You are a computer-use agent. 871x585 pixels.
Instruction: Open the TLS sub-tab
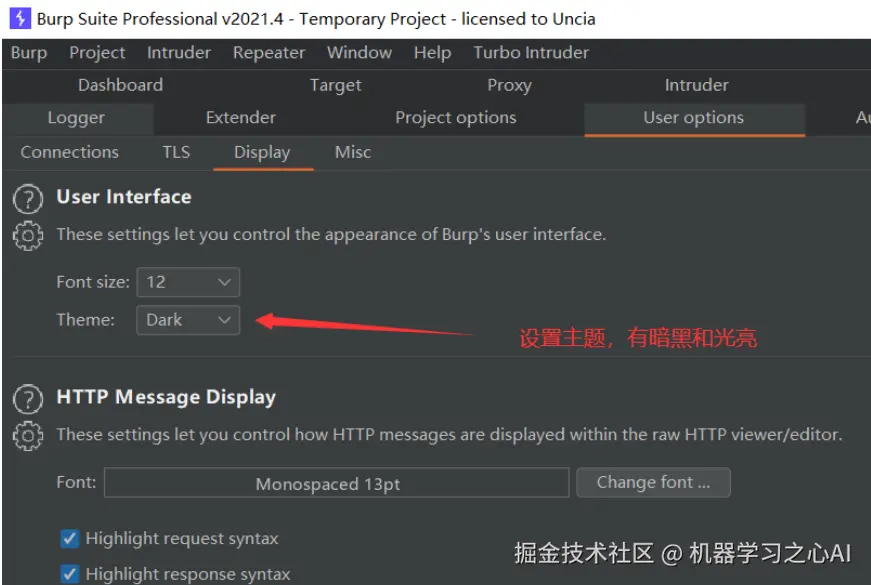coord(176,152)
